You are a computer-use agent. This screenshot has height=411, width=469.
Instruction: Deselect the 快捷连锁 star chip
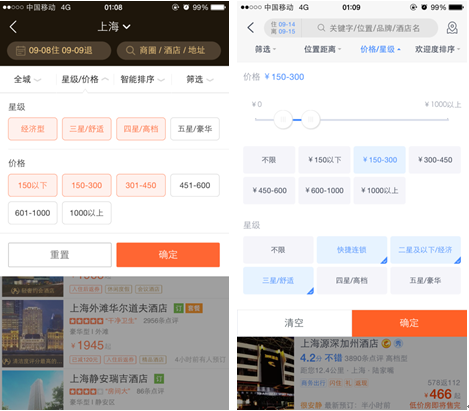coord(352,250)
